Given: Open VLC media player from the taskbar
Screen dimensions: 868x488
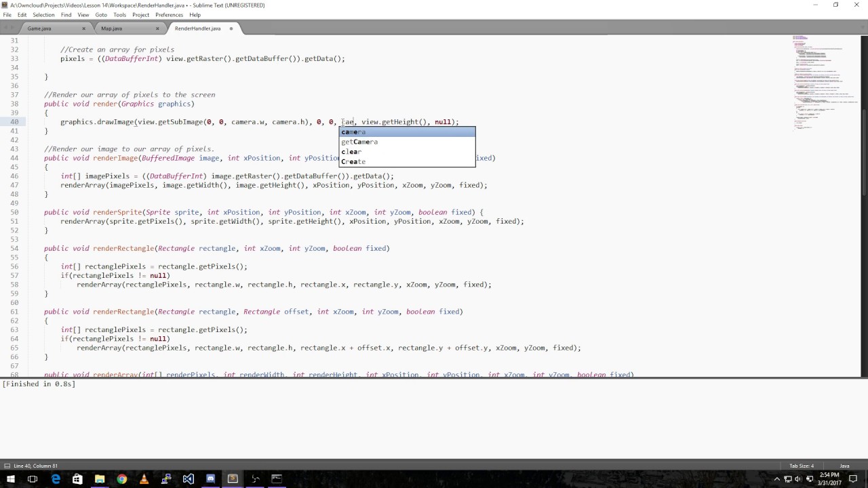Looking at the screenshot, I should [x=144, y=479].
